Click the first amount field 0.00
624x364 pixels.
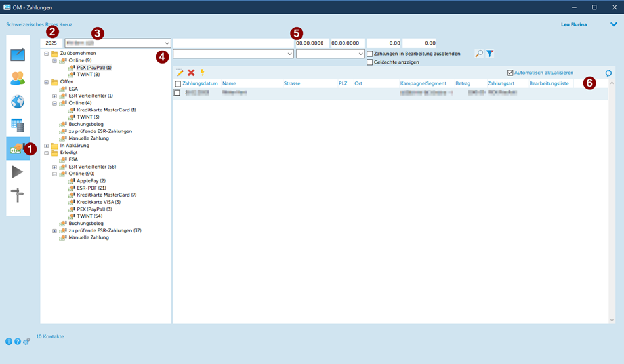[x=384, y=43]
